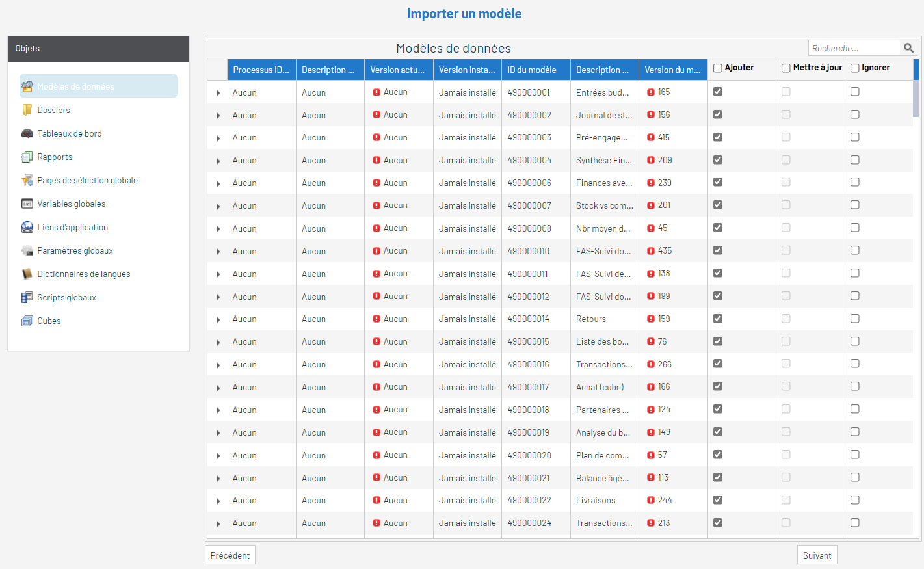Viewport: 924px width, 569px height.
Task: Click red warning icon beside version 239
Action: [651, 183]
